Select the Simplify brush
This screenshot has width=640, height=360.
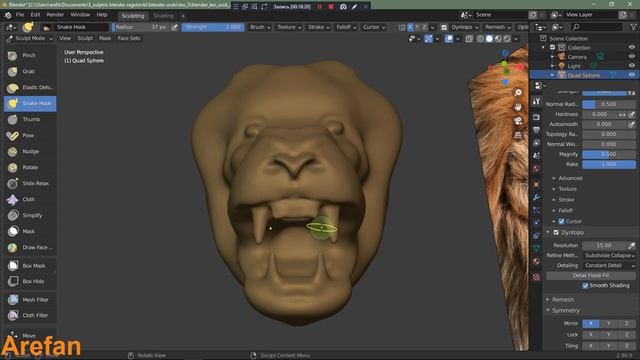(x=30, y=216)
